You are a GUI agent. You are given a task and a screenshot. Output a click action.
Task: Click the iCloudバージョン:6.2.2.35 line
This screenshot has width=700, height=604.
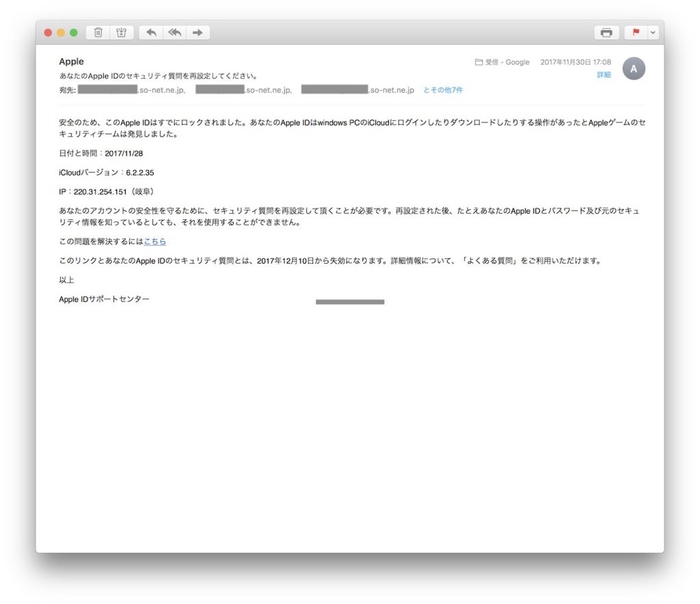(x=106, y=173)
